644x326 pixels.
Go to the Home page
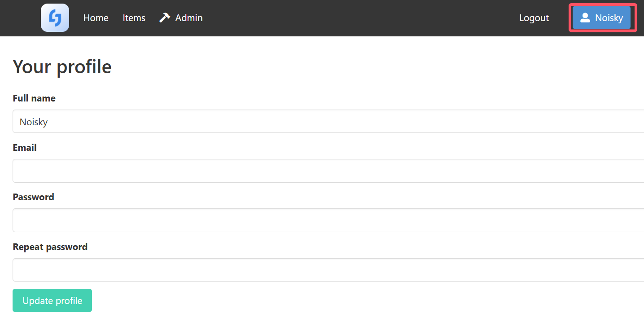click(x=96, y=18)
